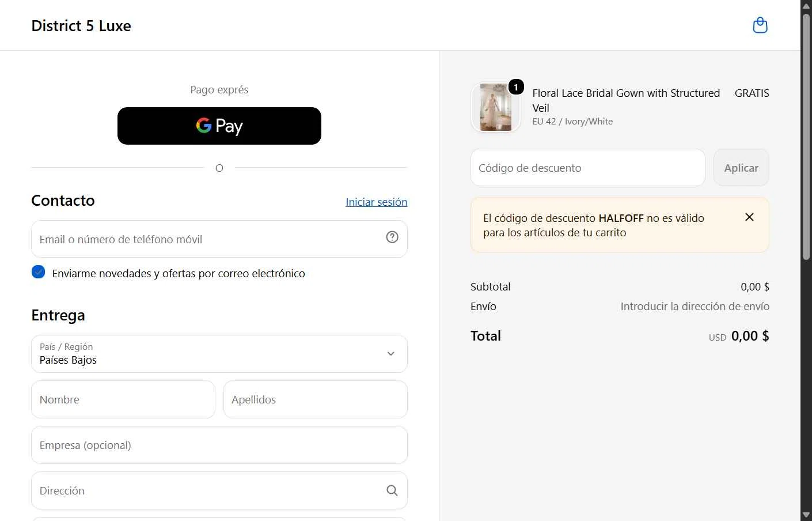Follow the Iniciar sesión link
The width and height of the screenshot is (812, 521).
coord(377,202)
